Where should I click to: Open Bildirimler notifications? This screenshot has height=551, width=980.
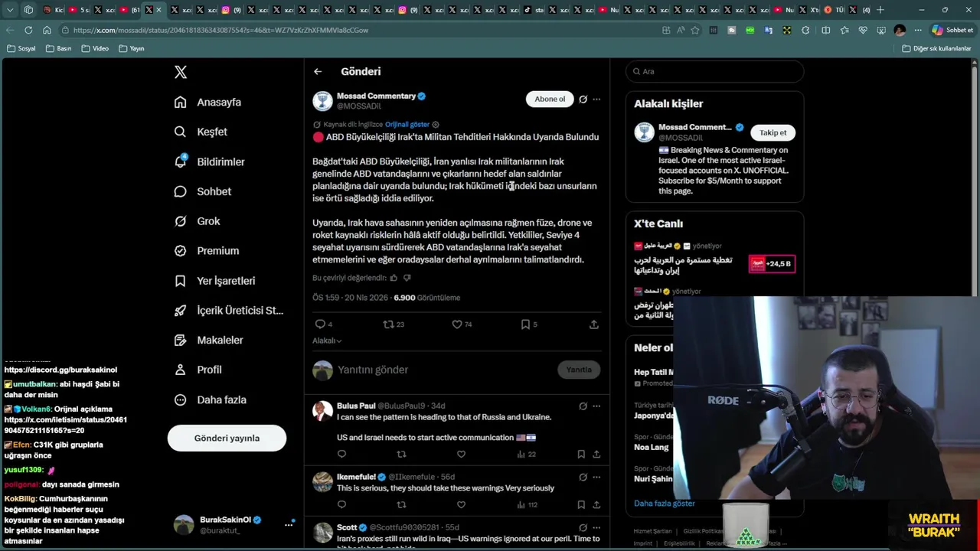tap(209, 161)
